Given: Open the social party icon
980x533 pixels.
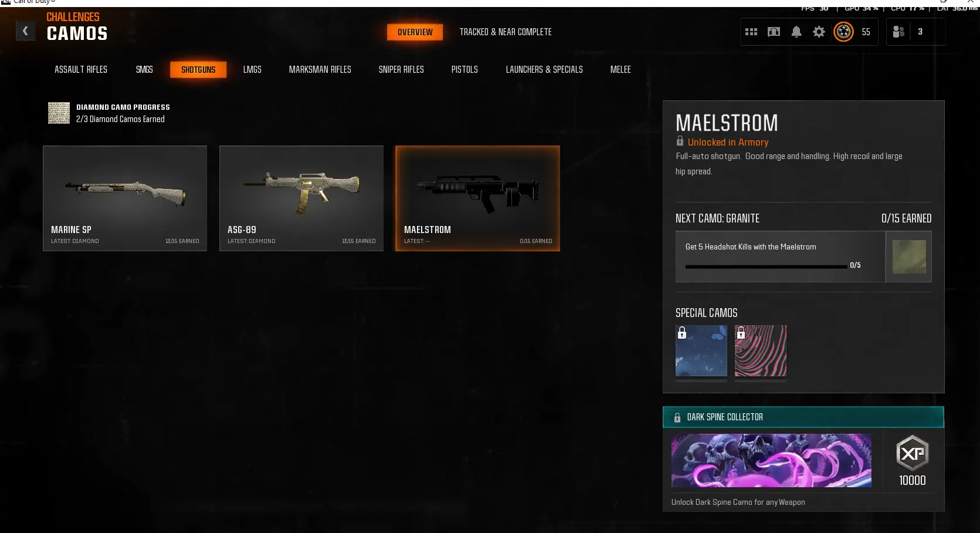Looking at the screenshot, I should [x=898, y=32].
